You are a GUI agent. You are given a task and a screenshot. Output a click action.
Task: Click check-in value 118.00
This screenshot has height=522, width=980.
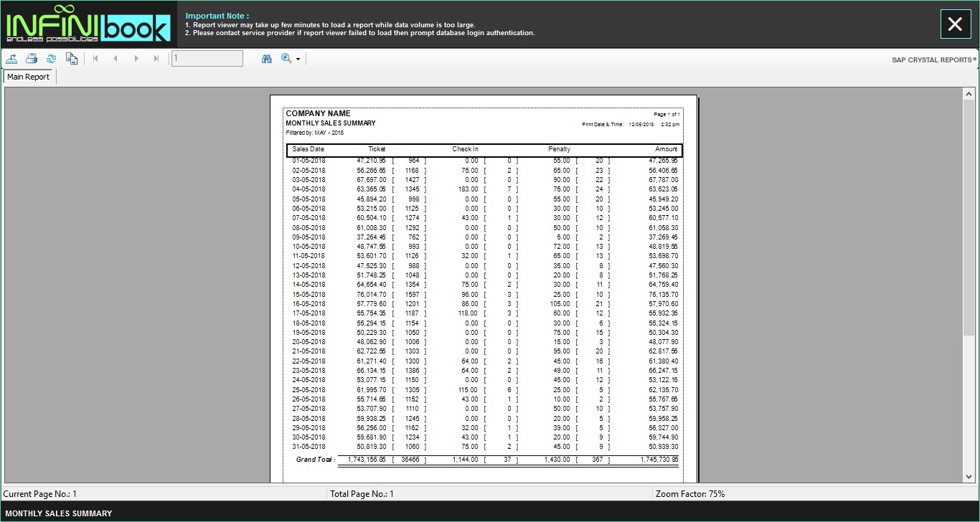(x=468, y=313)
